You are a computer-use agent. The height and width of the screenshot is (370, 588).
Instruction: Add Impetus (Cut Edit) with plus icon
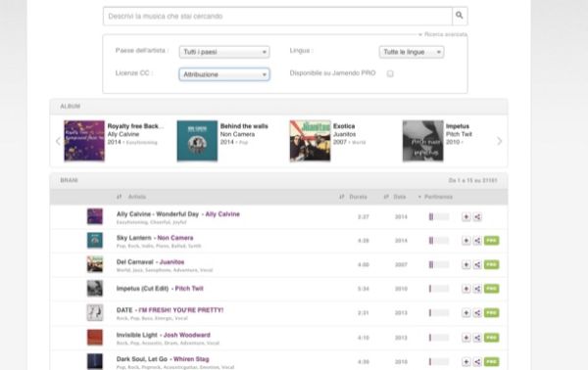465,289
